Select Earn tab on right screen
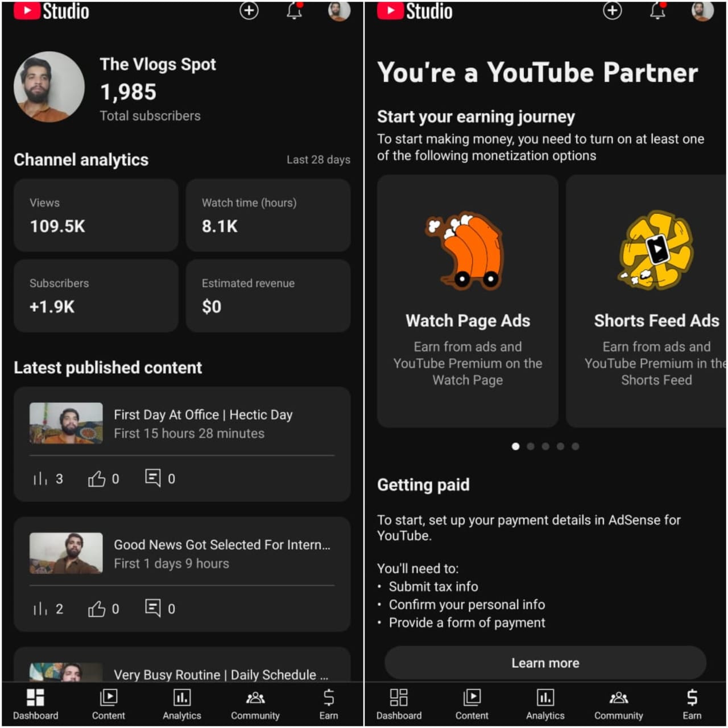The image size is (728, 728). tap(692, 704)
